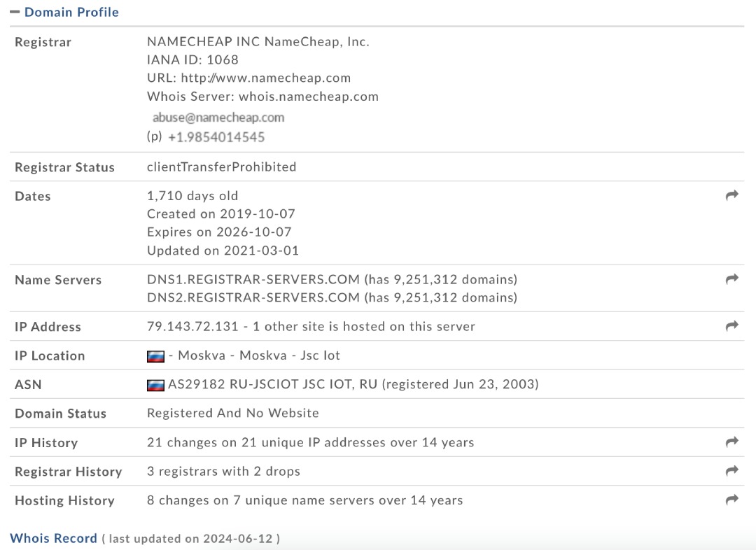Open the Whois Record section link
This screenshot has height=550, width=756.
tap(53, 538)
